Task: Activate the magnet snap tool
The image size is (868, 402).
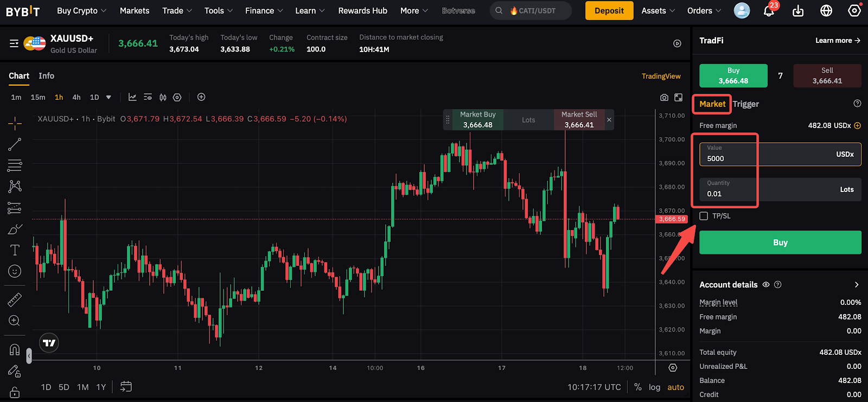Action: pyautogui.click(x=15, y=349)
